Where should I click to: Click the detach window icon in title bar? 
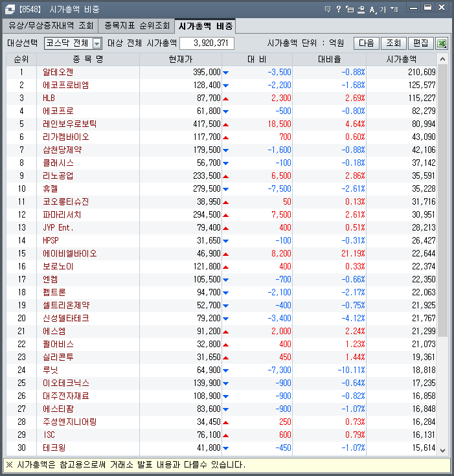350,10
